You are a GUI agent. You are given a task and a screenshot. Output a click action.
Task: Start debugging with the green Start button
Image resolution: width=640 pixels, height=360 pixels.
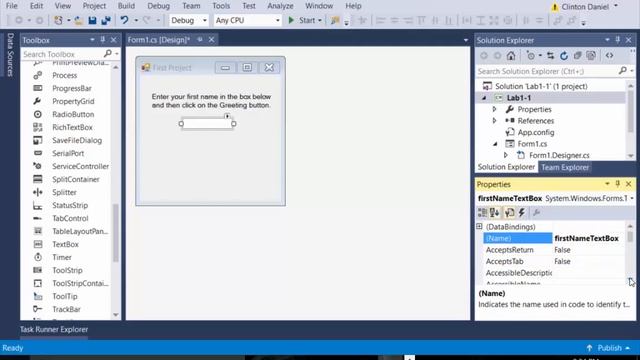302,20
